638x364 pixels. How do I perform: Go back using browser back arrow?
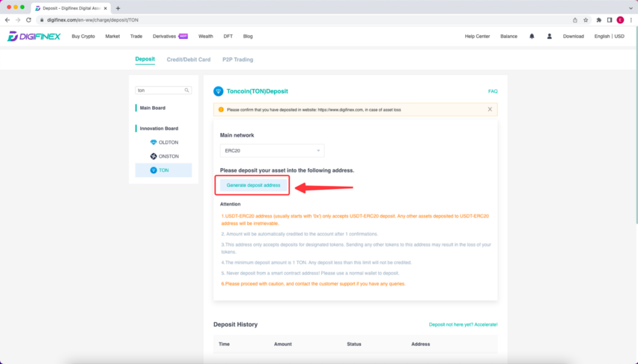point(7,20)
